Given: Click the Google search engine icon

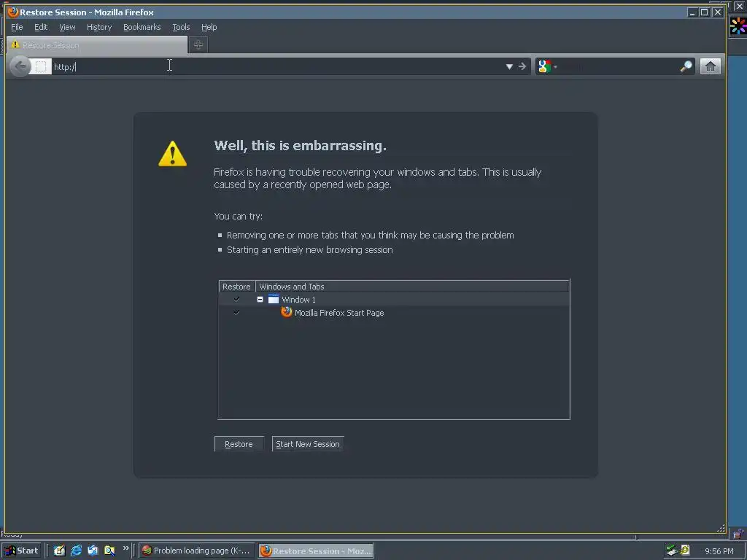Looking at the screenshot, I should (x=544, y=66).
